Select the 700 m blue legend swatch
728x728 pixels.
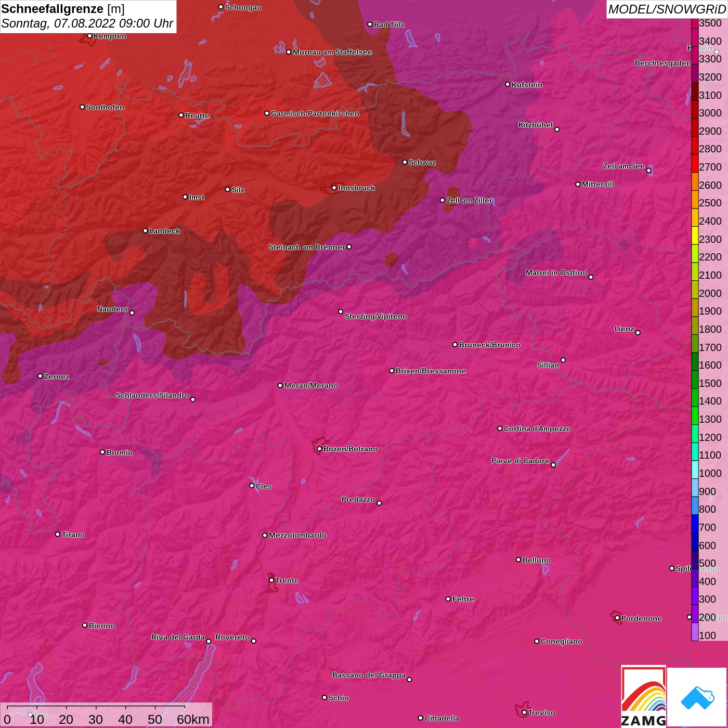click(x=695, y=523)
